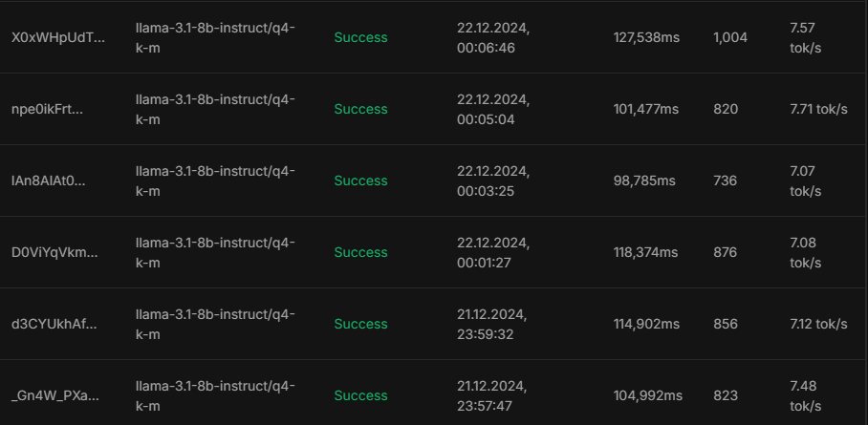
Task: Select the 876 token count cell
Action: coord(726,252)
